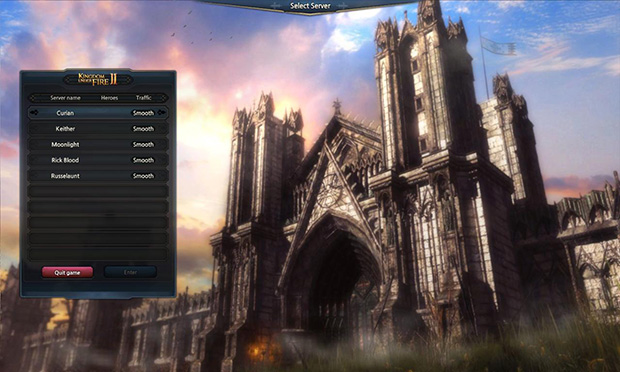The height and width of the screenshot is (372, 620).
Task: Click the right arrow ornament on Curian row
Action: click(162, 113)
